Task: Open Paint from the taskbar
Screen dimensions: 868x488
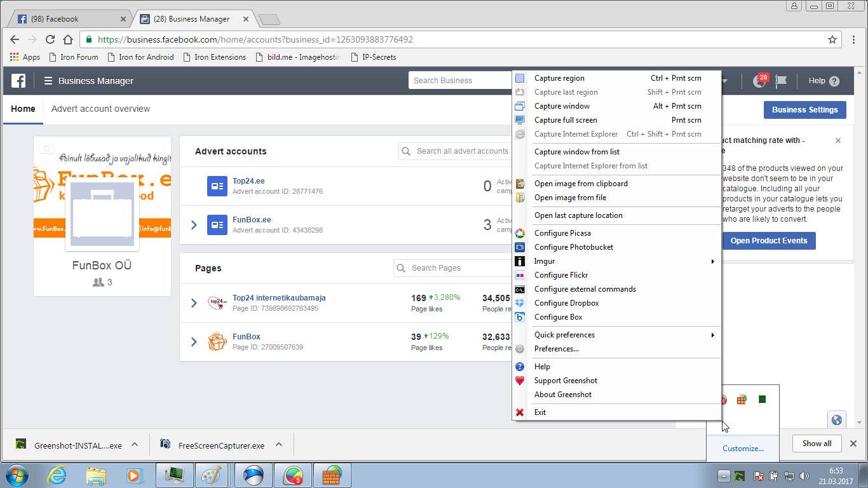Action: 210,475
